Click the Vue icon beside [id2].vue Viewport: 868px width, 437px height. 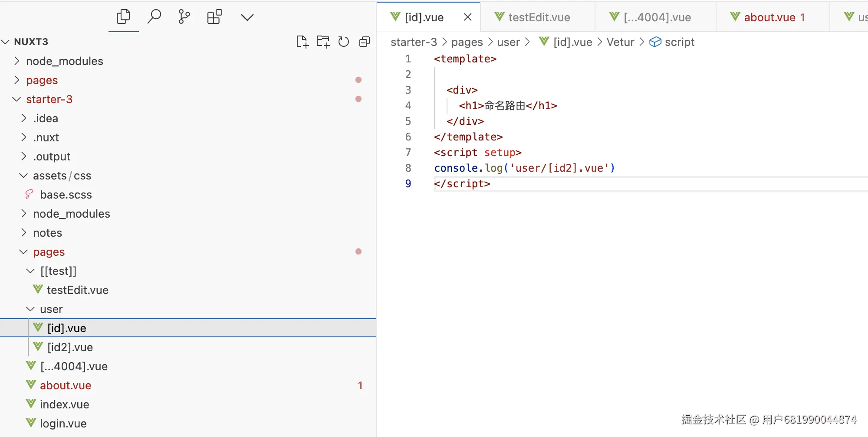tap(38, 346)
